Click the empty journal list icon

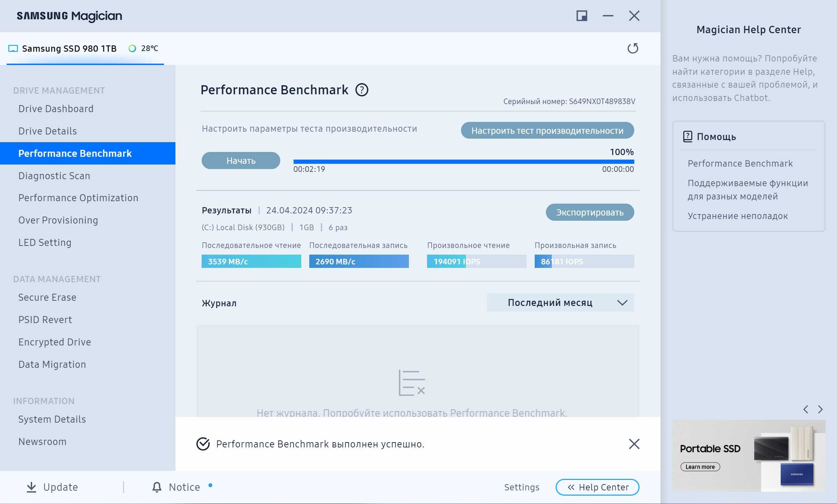click(412, 383)
